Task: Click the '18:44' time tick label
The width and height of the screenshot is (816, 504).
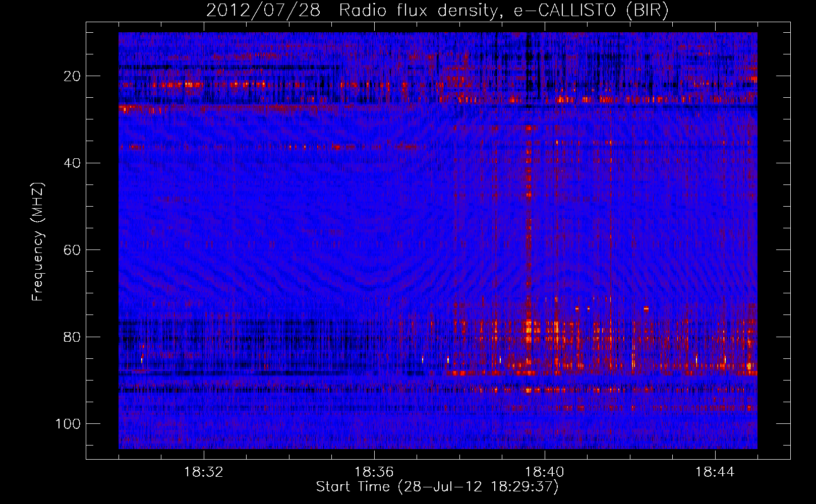Action: tap(715, 472)
